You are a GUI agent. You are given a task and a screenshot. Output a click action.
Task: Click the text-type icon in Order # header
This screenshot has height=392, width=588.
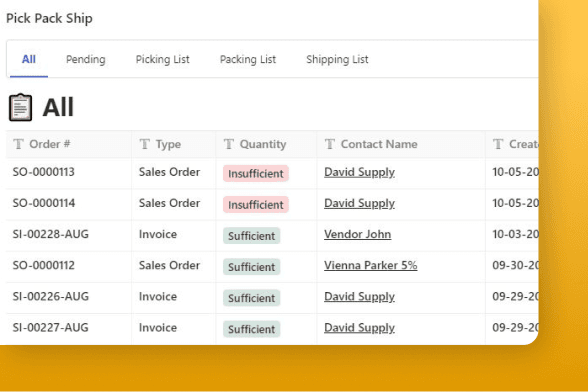tap(18, 144)
